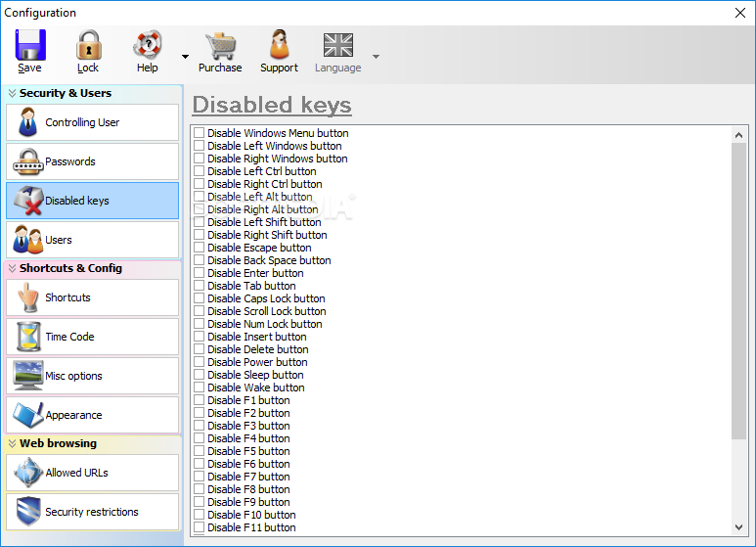Screen dimensions: 756x547
Task: Click the Disabled keys keyboard icon
Action: tap(28, 201)
